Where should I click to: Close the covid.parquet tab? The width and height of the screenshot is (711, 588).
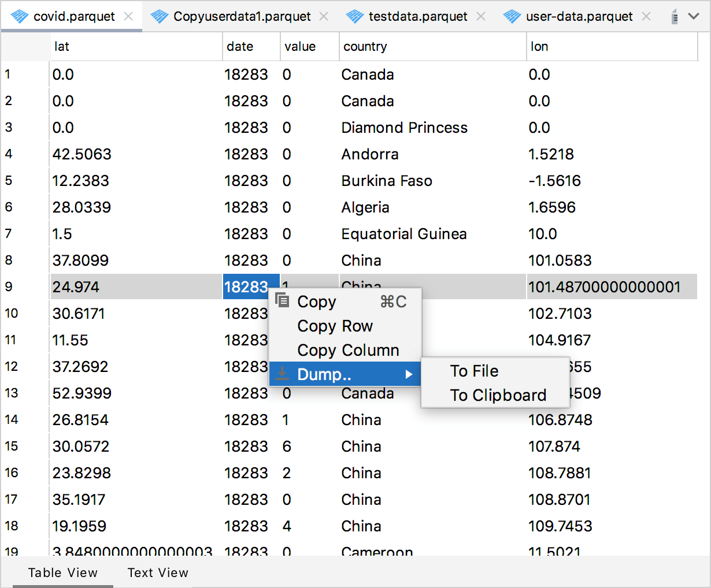tap(127, 17)
